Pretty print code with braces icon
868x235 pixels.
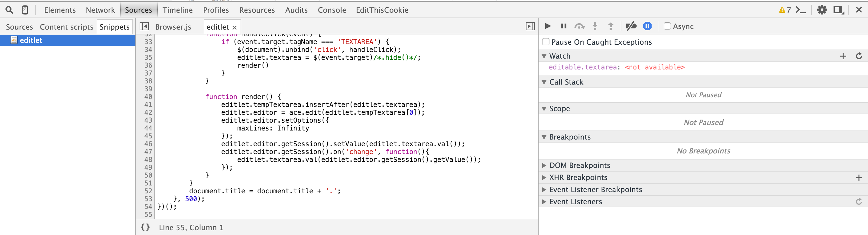tap(146, 227)
